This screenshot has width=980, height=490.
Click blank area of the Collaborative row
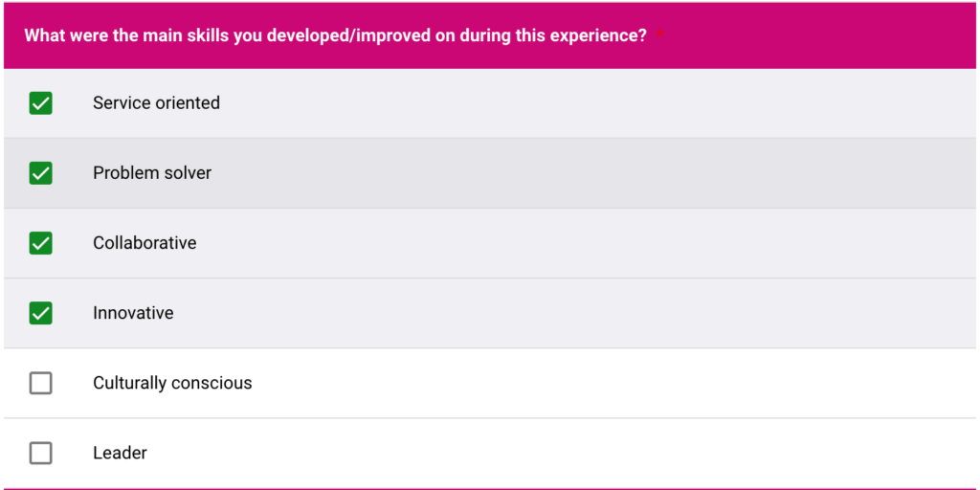(574, 243)
